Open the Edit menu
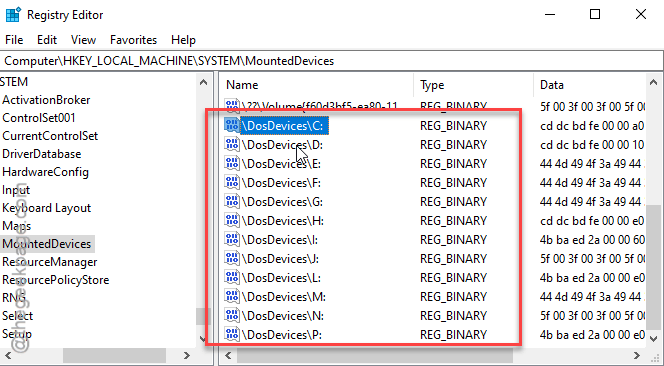664x366 pixels. 47,40
